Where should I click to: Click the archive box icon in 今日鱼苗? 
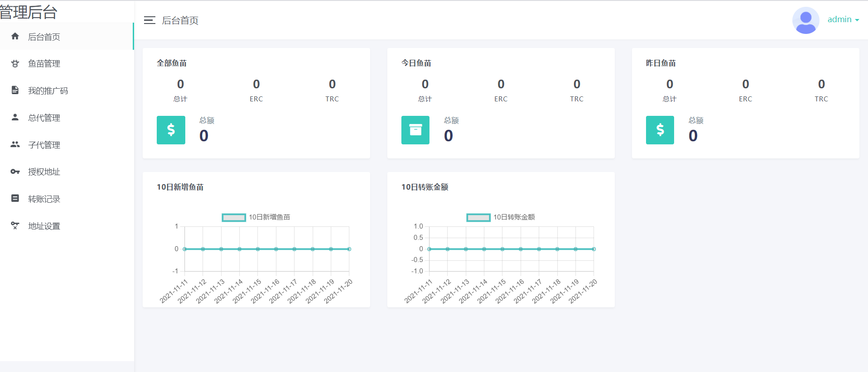(415, 130)
